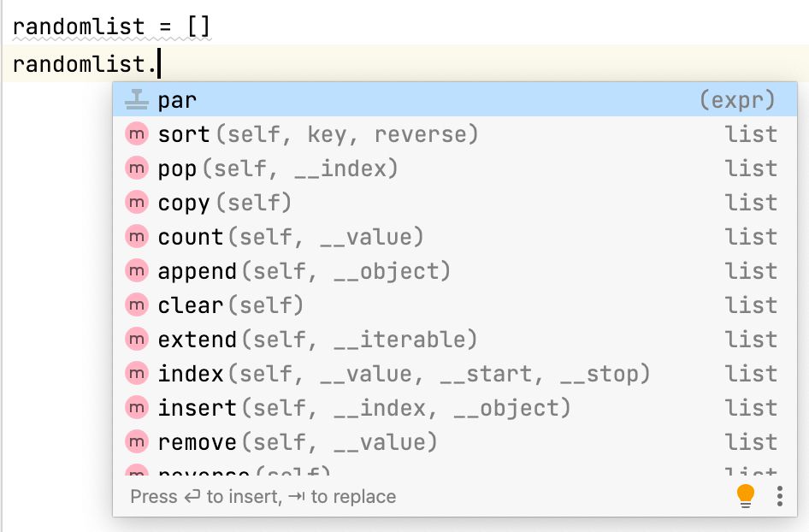The width and height of the screenshot is (809, 532).
Task: Select copy(self) in the autocomplete list
Action: coord(455,202)
